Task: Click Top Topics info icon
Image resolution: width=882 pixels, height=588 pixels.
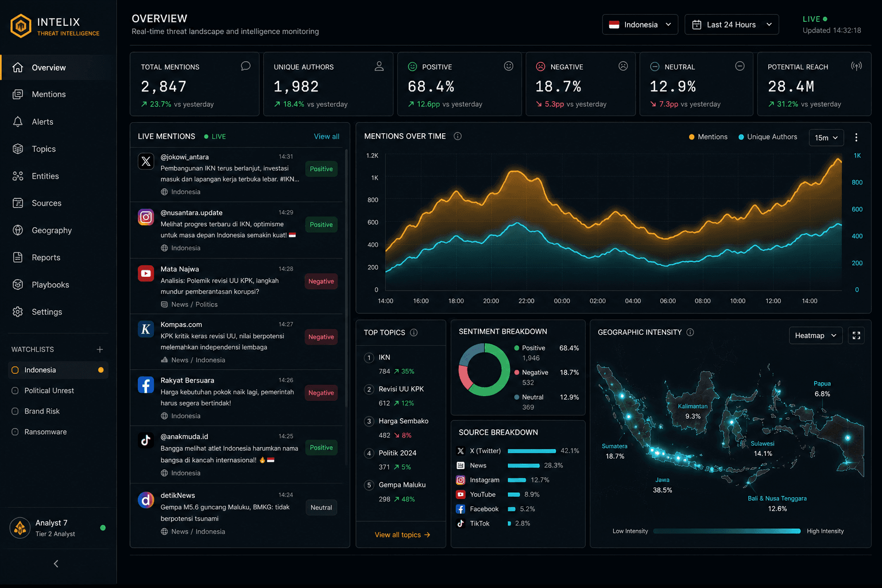Action: click(x=413, y=332)
